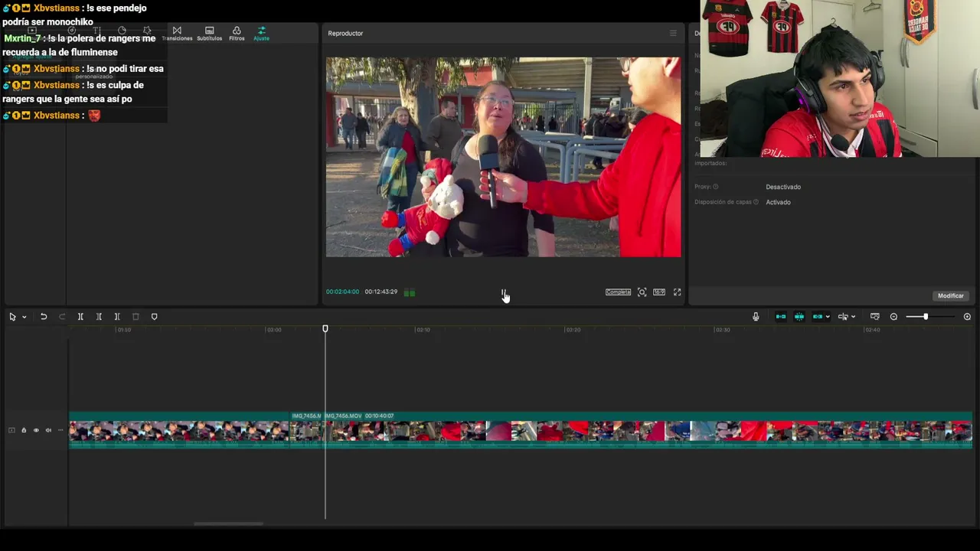Expand the selection tool dropdown arrow
This screenshot has width=980, height=551.
(24, 317)
